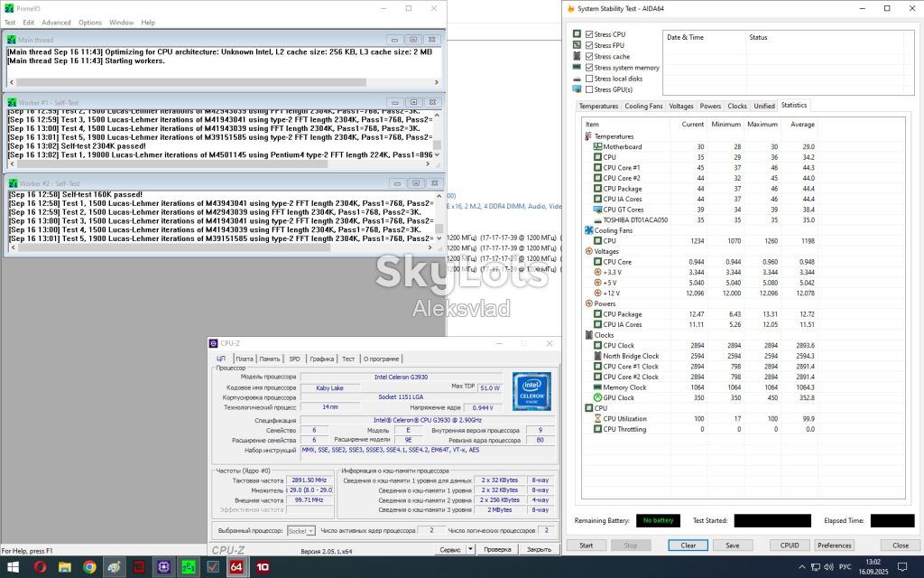Viewport: 924px width, 578px height.
Task: Click the Worker #2 vertical scrollbar
Action: [x=439, y=216]
